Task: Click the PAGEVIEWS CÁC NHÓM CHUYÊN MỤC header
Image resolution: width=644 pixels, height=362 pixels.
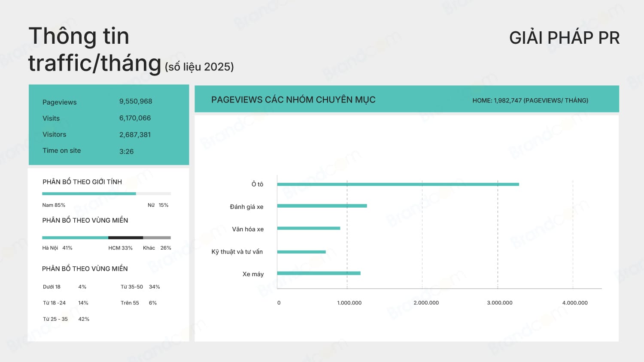Action: pos(293,100)
